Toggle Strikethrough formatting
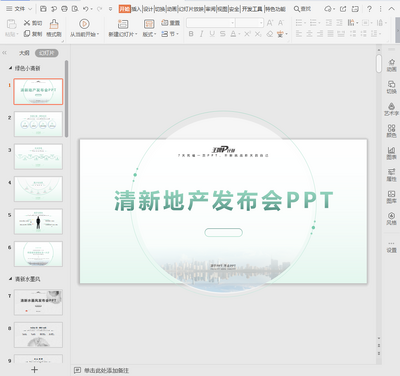Image resolution: width=400 pixels, height=376 pixels. pyautogui.click(x=223, y=34)
